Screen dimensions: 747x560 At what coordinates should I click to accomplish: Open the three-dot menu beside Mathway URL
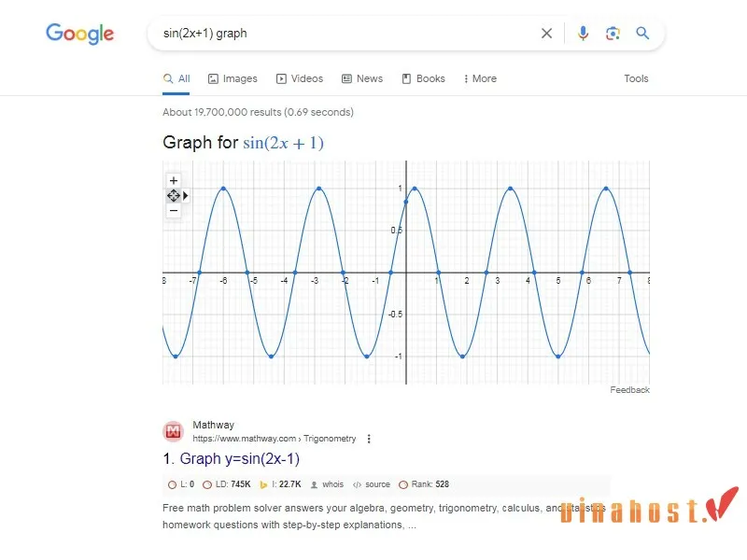369,439
